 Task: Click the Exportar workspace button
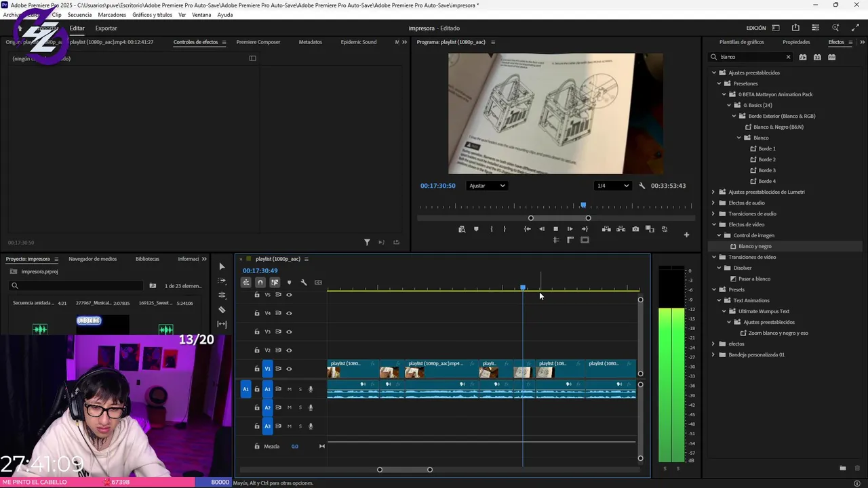106,28
